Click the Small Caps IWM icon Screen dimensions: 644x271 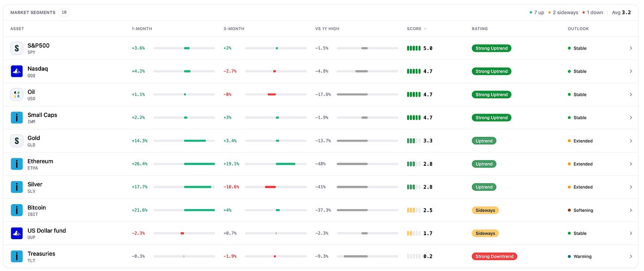point(17,118)
